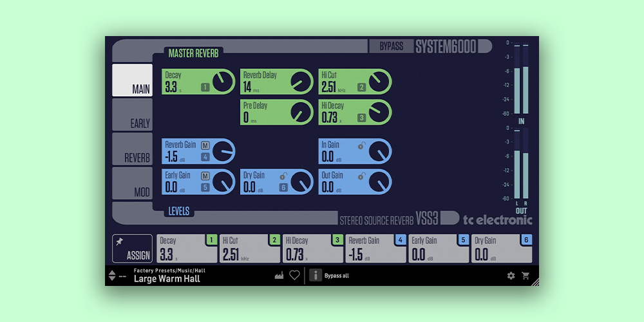Viewport: 644px width, 322px height.
Task: Toggle the Early Gain M mute button
Action: click(205, 176)
